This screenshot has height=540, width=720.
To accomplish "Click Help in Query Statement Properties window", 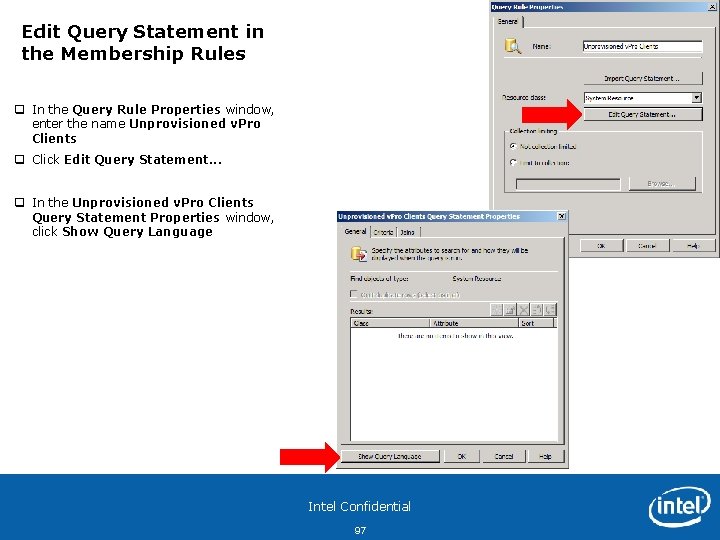I will (546, 456).
